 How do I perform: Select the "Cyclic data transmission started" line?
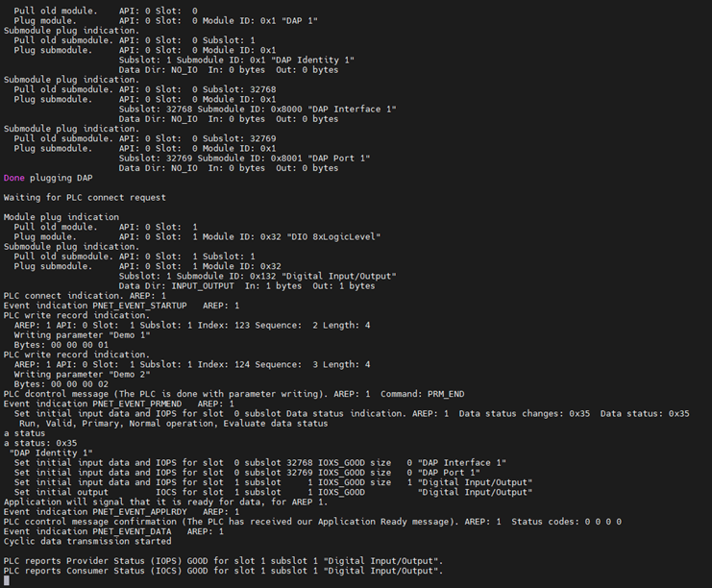pos(87,541)
